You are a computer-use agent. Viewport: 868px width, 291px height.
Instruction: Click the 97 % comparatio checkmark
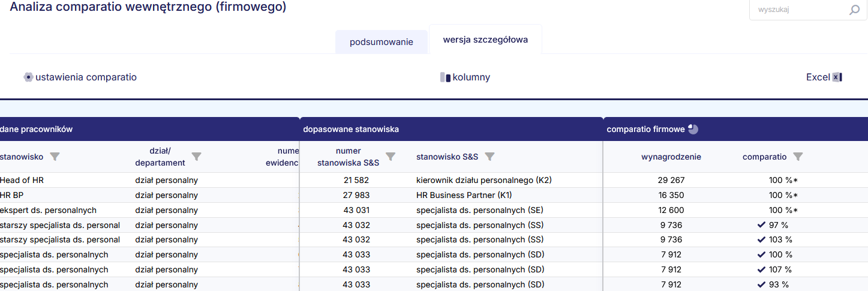click(x=761, y=225)
